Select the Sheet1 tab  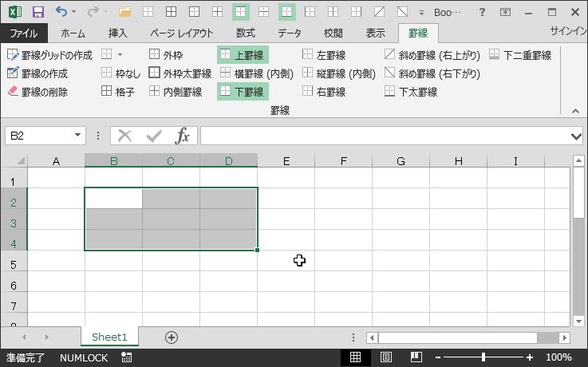[109, 337]
